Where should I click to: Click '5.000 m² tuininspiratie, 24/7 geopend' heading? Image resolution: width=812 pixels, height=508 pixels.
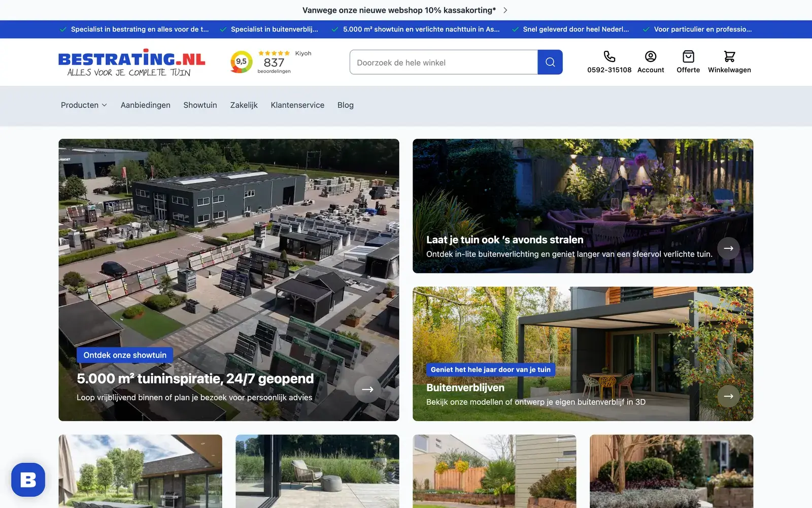click(x=195, y=379)
